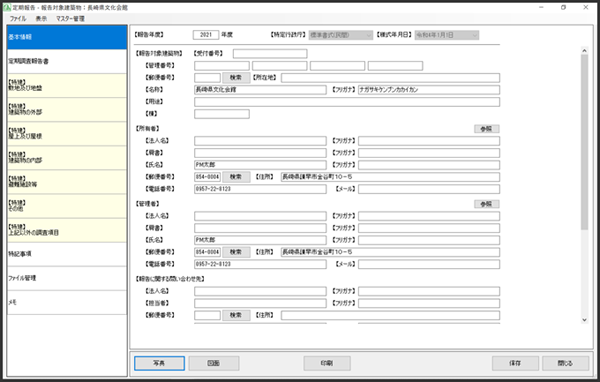Click the 保存 button
600x382 pixels.
515,363
